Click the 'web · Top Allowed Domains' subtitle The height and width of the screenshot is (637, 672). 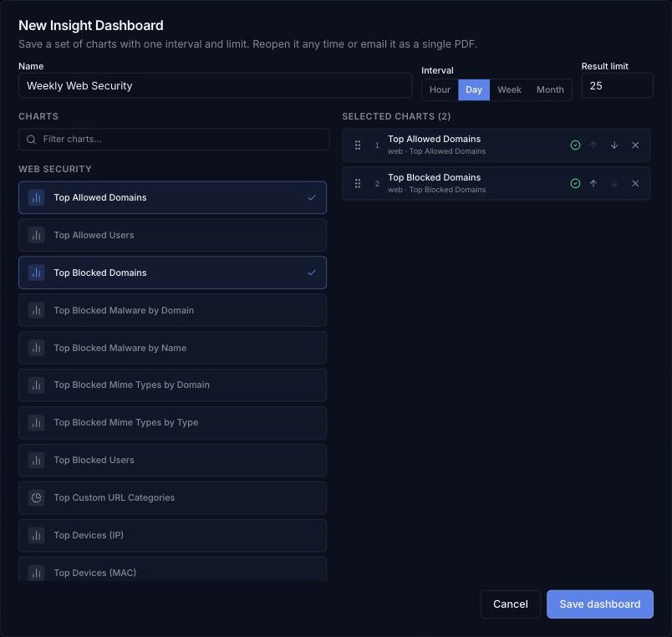coord(436,151)
